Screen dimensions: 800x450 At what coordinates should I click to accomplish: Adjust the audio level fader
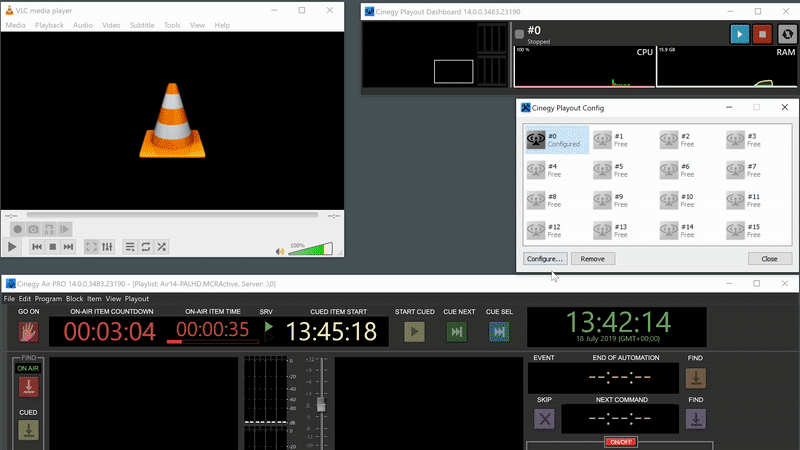[x=321, y=405]
